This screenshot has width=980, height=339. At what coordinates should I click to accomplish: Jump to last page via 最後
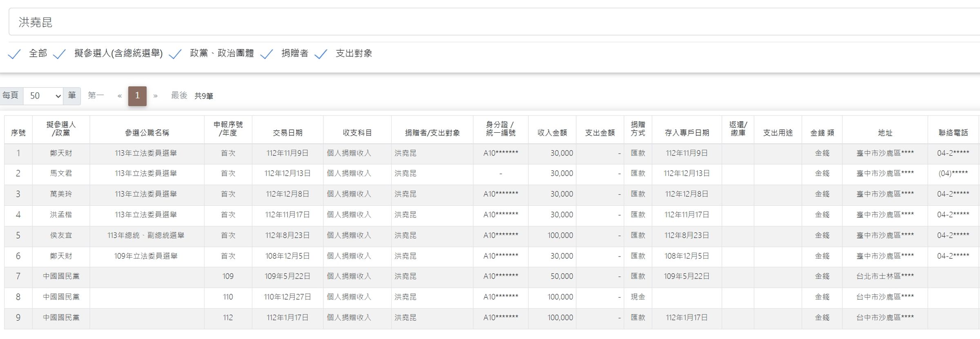pyautogui.click(x=179, y=96)
